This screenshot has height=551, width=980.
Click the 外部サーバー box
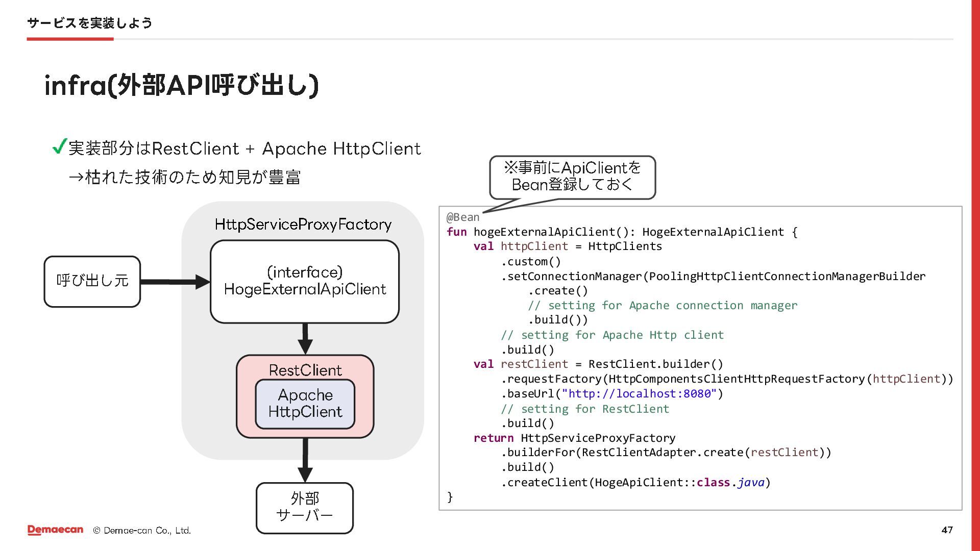pos(305,508)
